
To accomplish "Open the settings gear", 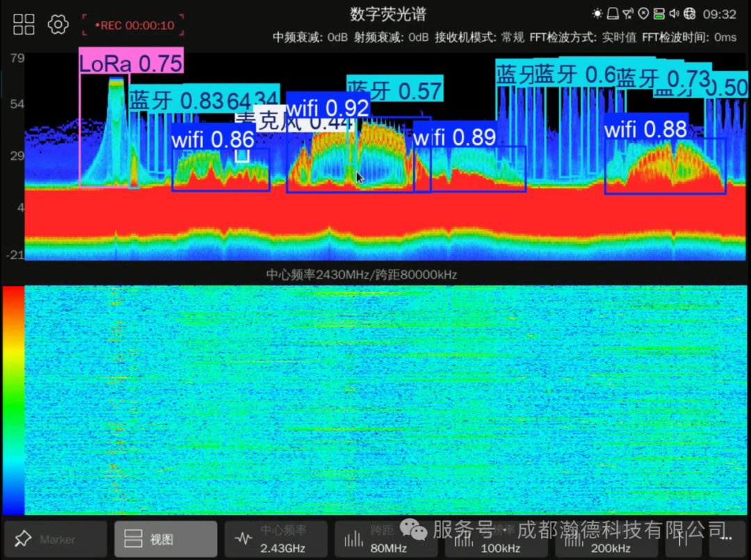I will pyautogui.click(x=58, y=25).
